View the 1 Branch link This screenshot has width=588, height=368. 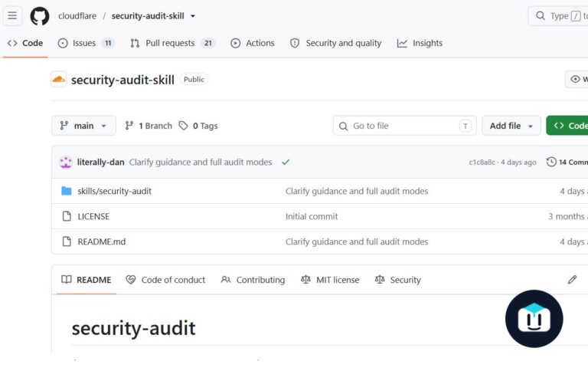click(x=149, y=126)
